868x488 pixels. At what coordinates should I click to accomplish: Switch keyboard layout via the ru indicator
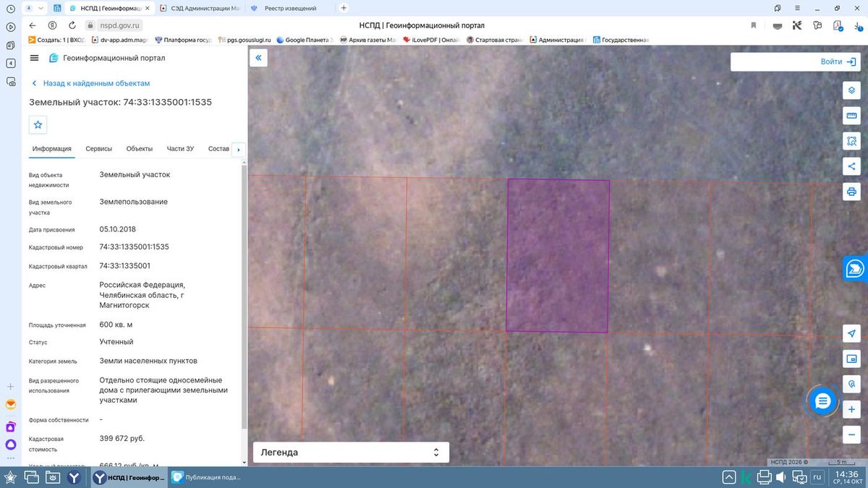[818, 477]
